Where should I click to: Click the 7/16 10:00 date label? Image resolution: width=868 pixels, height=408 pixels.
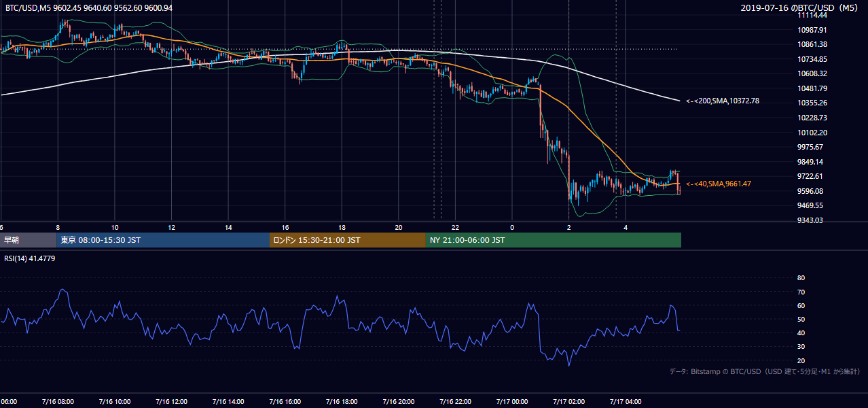[115, 402]
